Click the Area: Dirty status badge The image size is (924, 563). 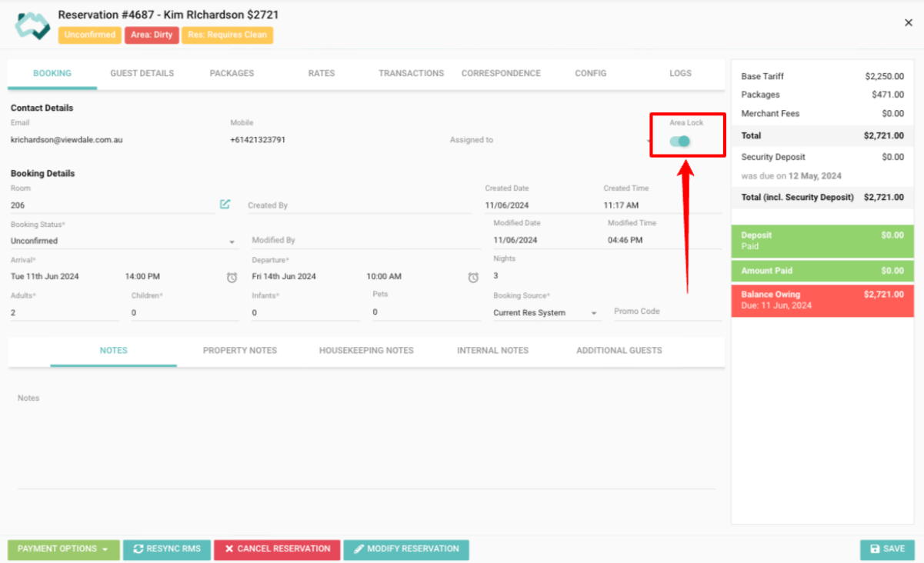pos(152,35)
